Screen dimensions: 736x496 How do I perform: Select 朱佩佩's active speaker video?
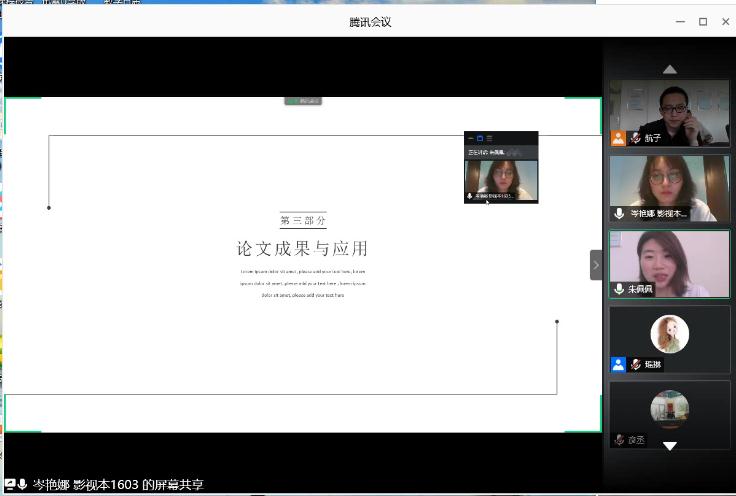pos(669,260)
